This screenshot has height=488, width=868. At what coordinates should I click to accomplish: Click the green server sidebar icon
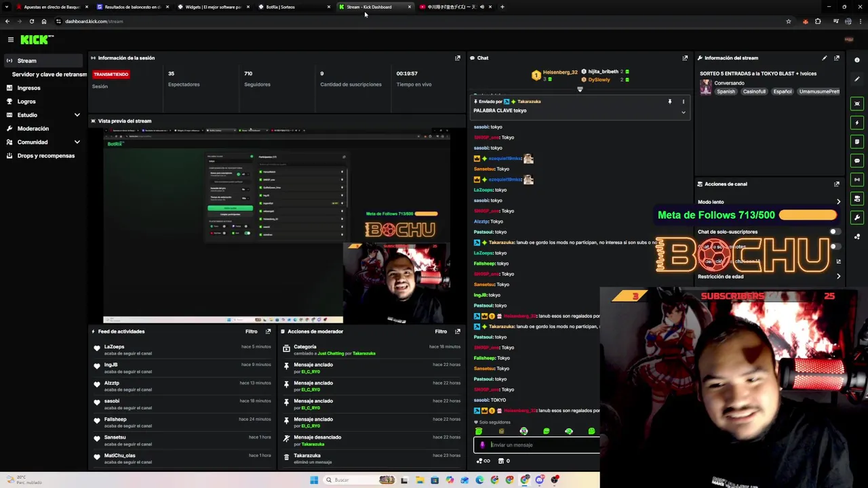(857, 199)
